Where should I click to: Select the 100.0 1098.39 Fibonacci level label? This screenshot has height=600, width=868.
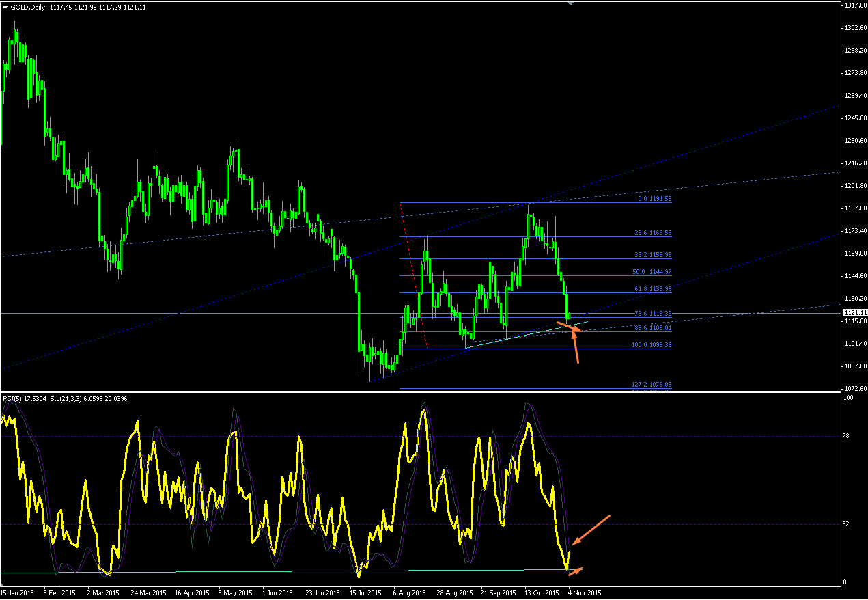pyautogui.click(x=652, y=345)
